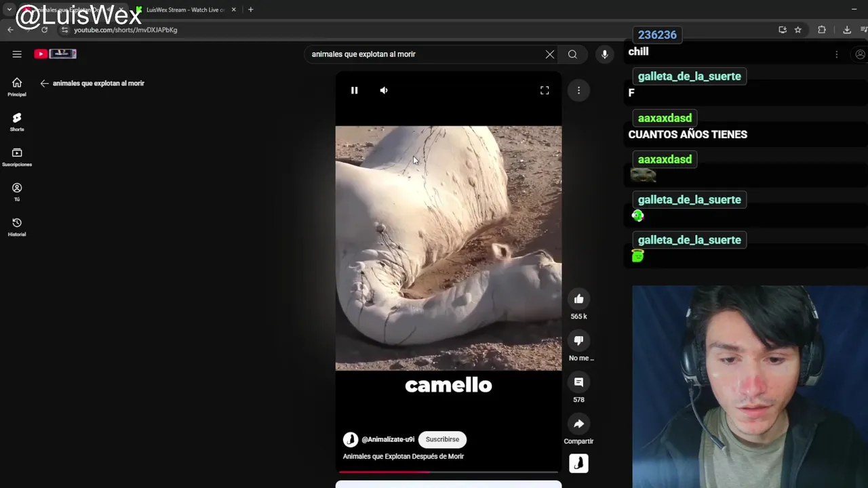Click the next Short card below
The height and width of the screenshot is (488, 868).
click(x=448, y=484)
